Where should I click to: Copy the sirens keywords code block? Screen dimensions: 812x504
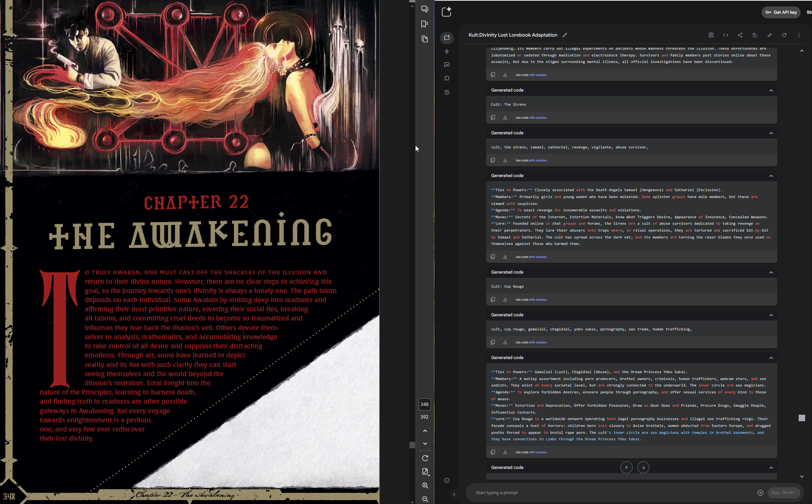tap(493, 160)
